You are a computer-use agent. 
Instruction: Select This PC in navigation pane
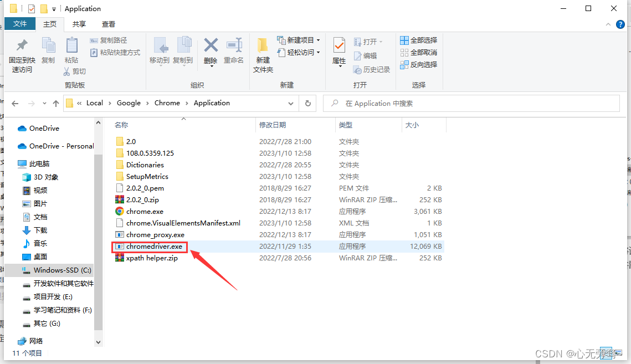coord(39,164)
